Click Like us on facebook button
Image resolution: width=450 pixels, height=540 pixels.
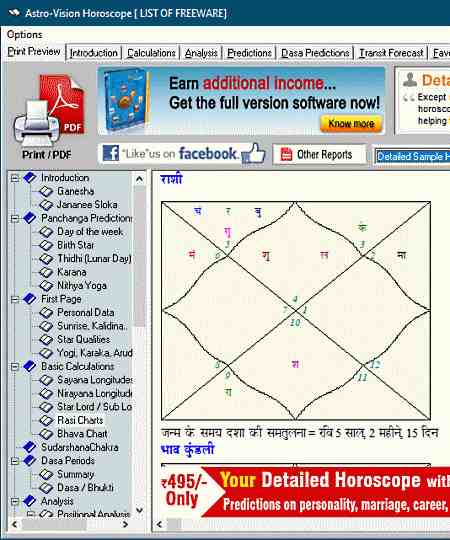(x=182, y=153)
